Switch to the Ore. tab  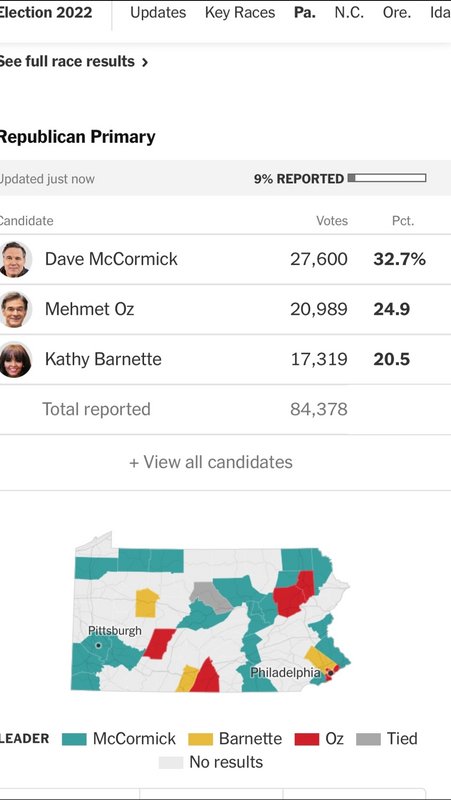coord(397,13)
